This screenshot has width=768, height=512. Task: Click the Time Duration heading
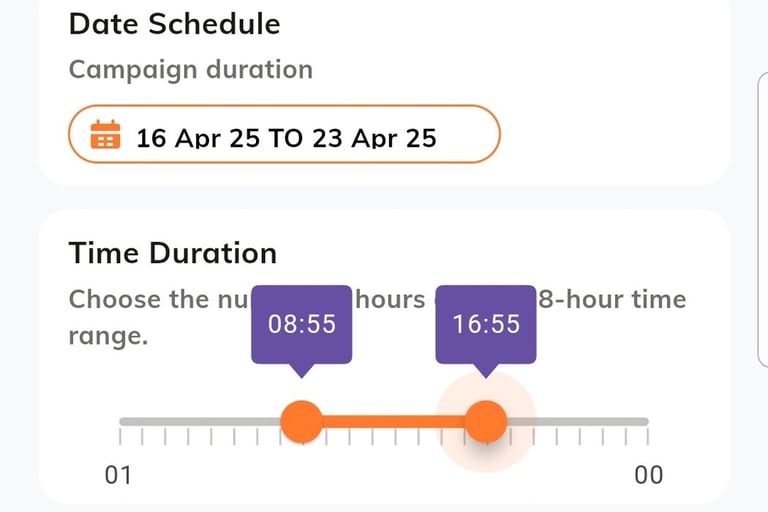point(172,253)
